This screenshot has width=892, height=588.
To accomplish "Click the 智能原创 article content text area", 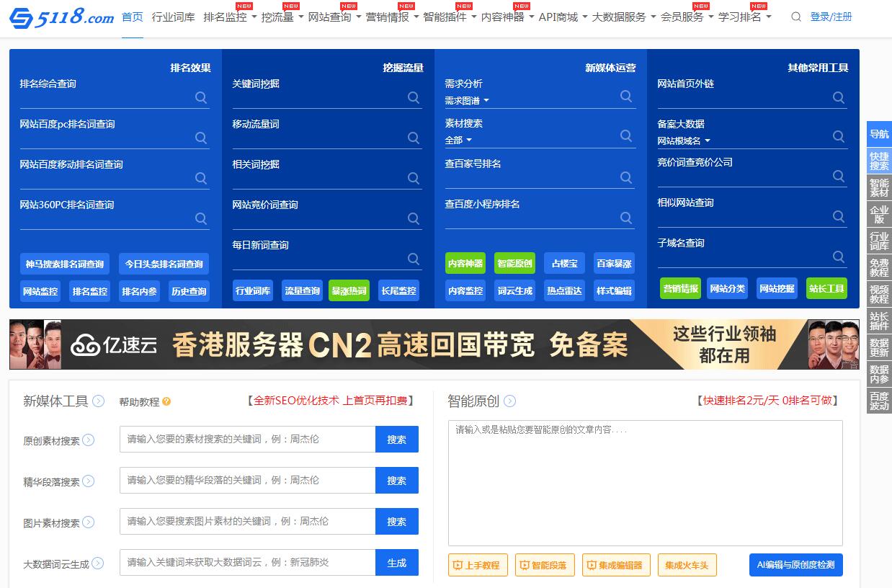I will point(645,483).
